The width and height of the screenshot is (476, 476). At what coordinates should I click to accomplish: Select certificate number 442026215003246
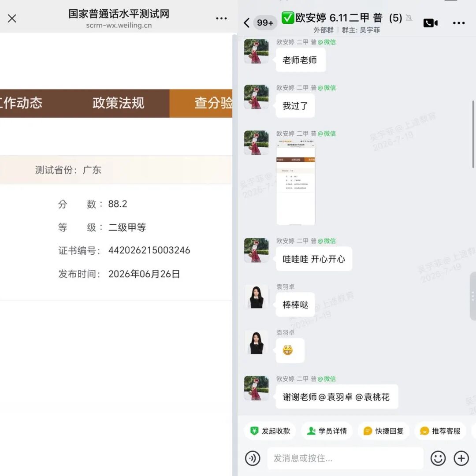click(149, 250)
